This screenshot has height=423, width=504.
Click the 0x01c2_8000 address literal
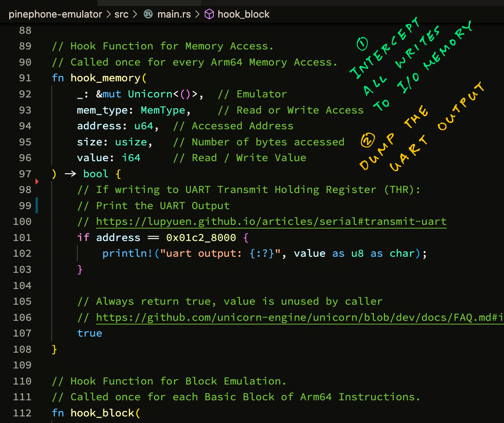[201, 238]
